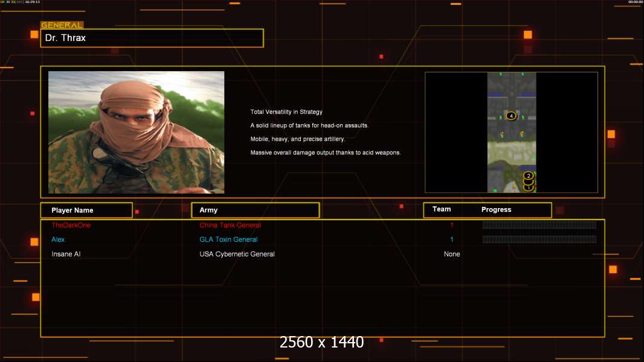Click the Player Name column header
644x362 pixels.
point(86,211)
